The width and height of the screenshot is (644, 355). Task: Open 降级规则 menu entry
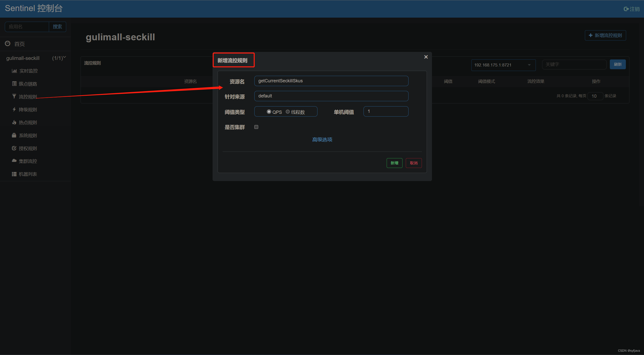28,110
